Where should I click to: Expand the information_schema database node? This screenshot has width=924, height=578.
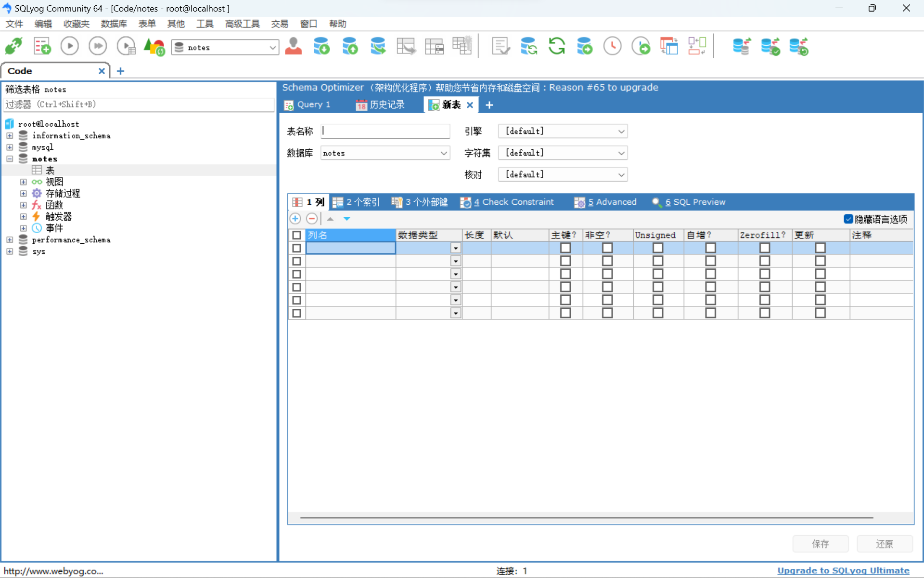click(x=10, y=136)
